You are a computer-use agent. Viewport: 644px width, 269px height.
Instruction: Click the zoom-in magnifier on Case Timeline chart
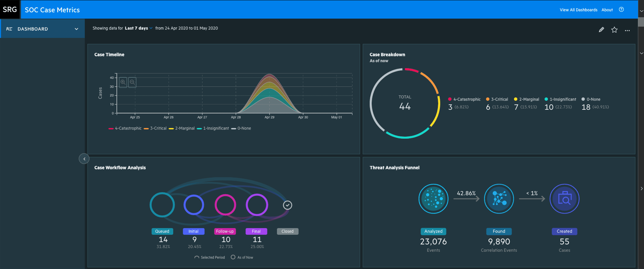(x=123, y=82)
